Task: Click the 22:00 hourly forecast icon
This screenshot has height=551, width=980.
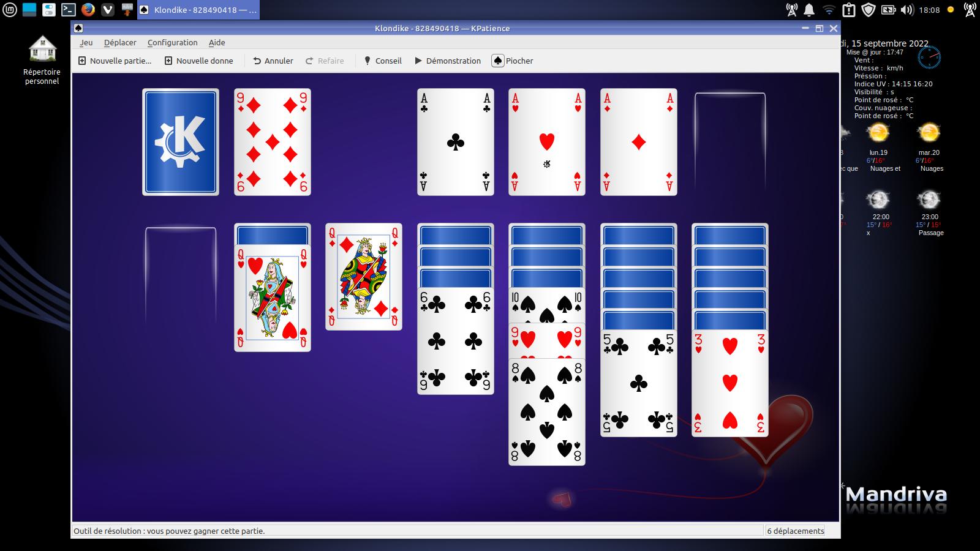Action: click(x=878, y=200)
